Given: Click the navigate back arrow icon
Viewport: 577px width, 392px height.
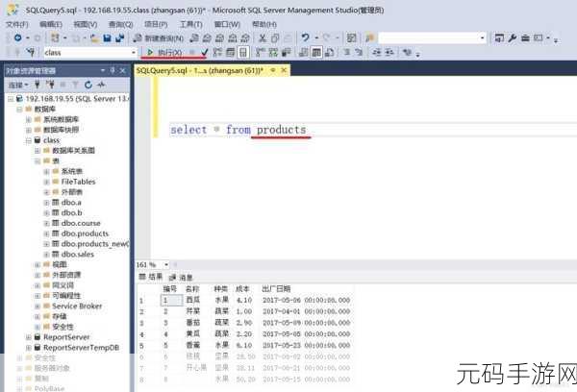Looking at the screenshot, I should [x=17, y=37].
